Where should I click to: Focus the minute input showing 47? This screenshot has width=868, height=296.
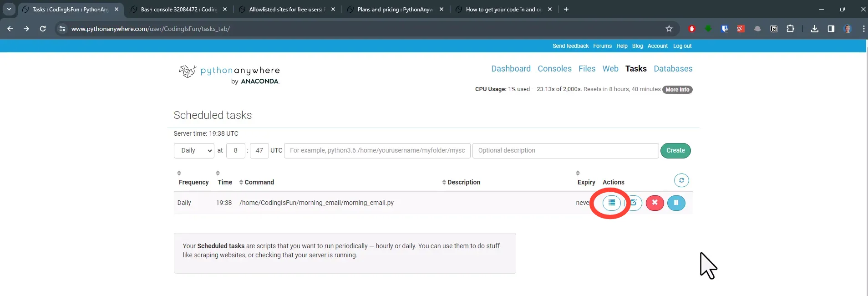[259, 151]
